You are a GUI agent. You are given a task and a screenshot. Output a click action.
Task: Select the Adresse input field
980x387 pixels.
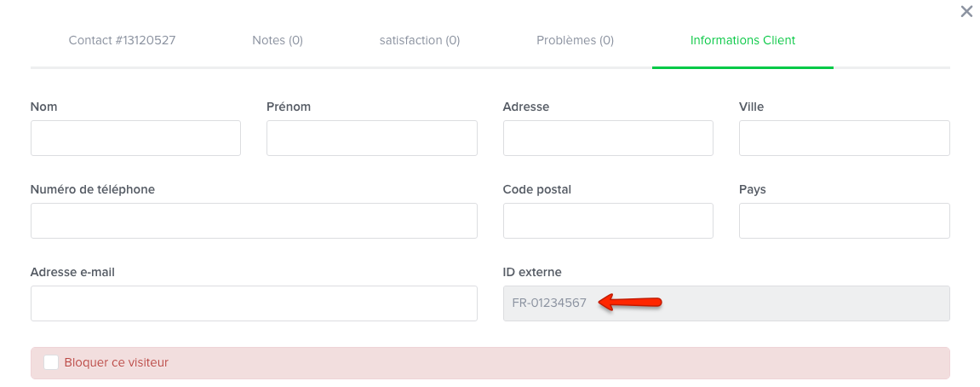click(x=608, y=138)
